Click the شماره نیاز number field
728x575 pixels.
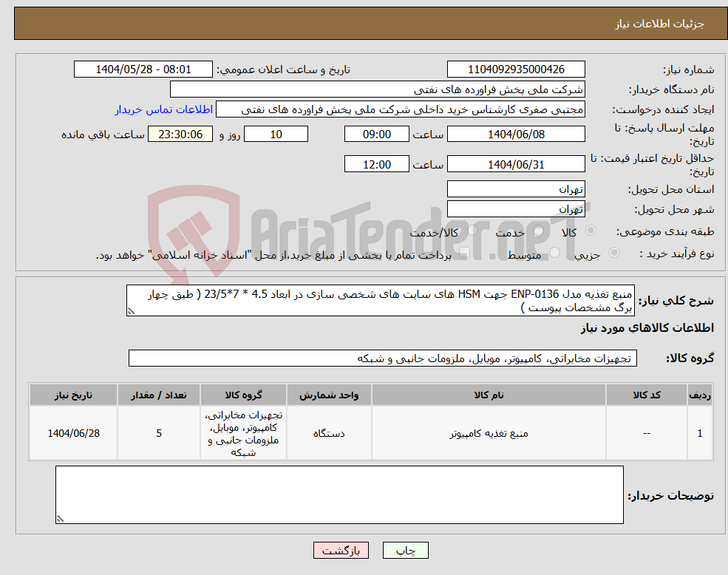point(515,69)
